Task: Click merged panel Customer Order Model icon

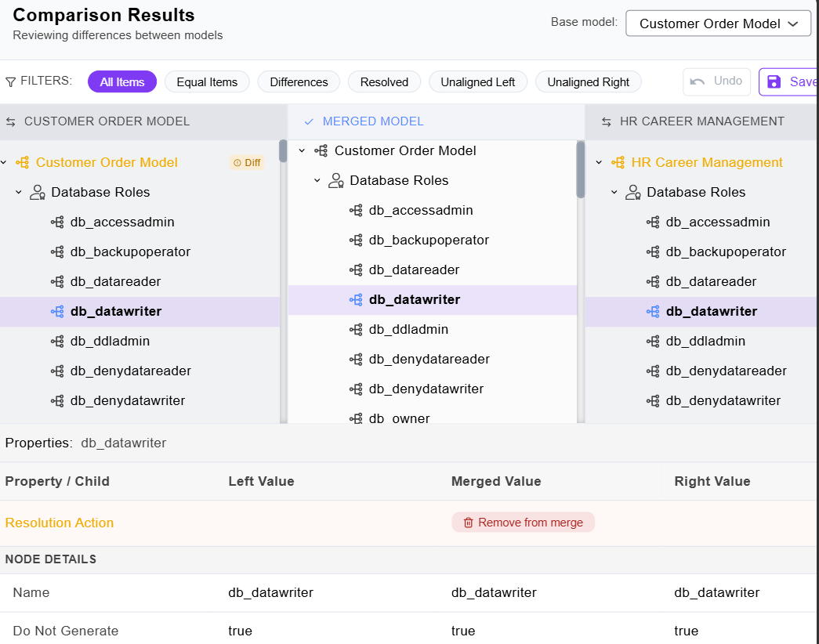Action: tap(321, 150)
